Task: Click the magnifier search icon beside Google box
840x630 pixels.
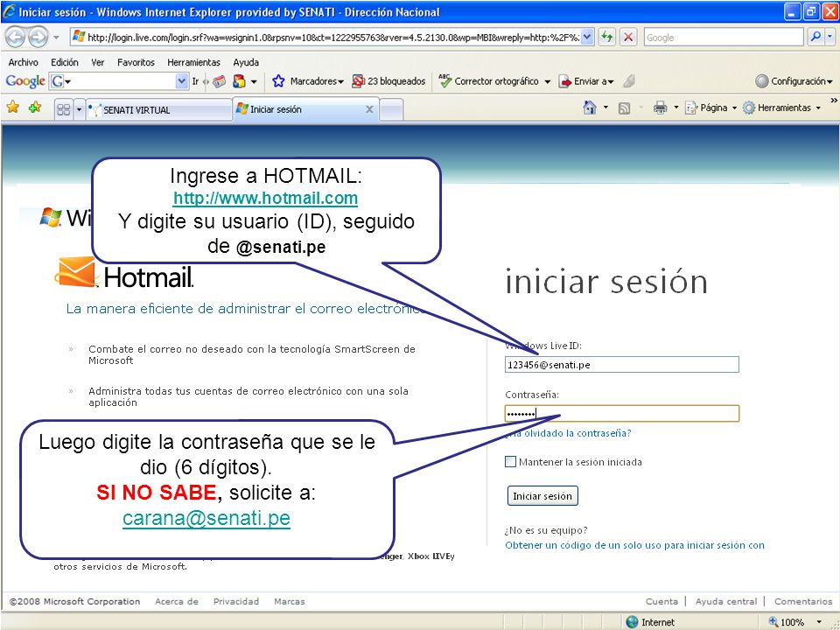Action: 815,37
